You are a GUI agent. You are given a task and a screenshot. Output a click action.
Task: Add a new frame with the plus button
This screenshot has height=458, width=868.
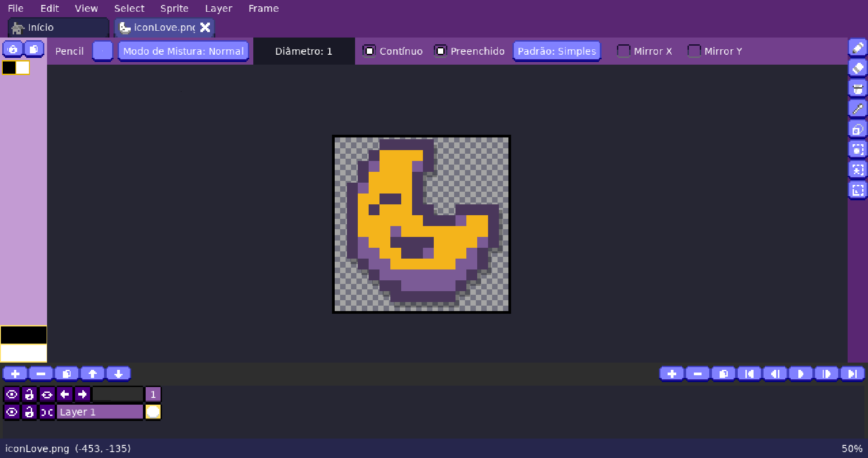tap(672, 374)
